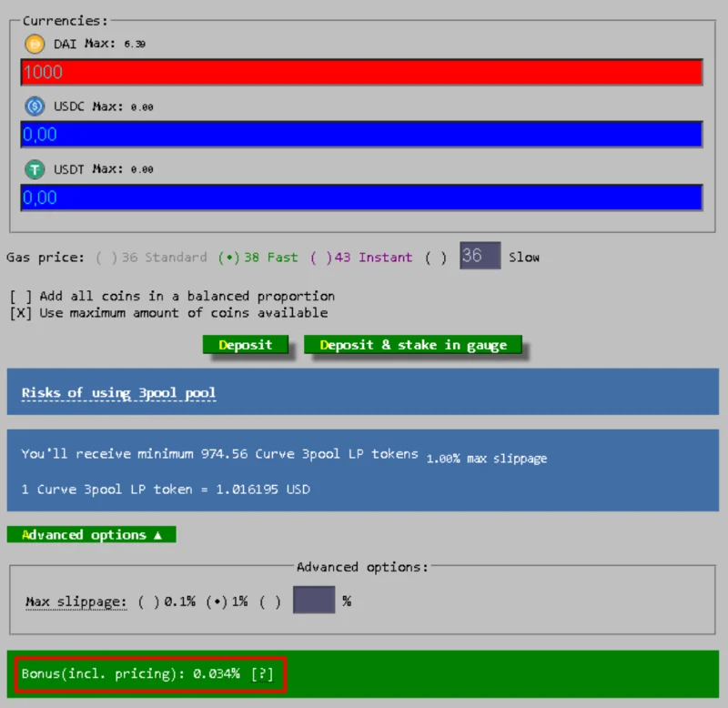Click the [?] bonus help marker
Image resolution: width=728 pixels, height=708 pixels.
point(262,673)
